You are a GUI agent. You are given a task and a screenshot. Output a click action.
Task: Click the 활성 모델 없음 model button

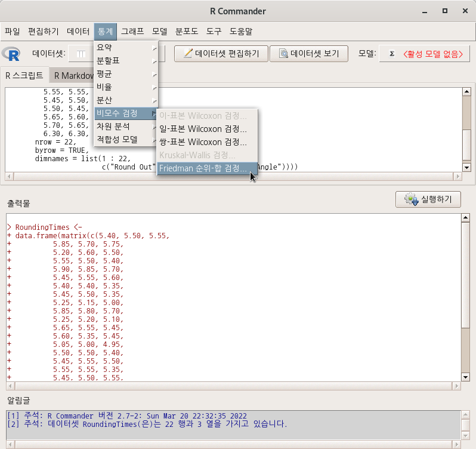pyautogui.click(x=424, y=54)
